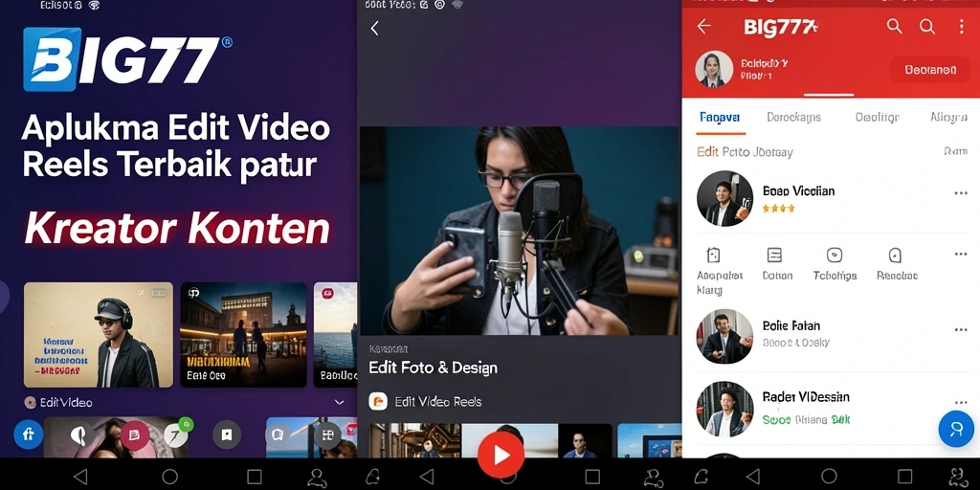The image size is (980, 490).
Task: Switch to the Fagava tab
Action: click(x=720, y=117)
